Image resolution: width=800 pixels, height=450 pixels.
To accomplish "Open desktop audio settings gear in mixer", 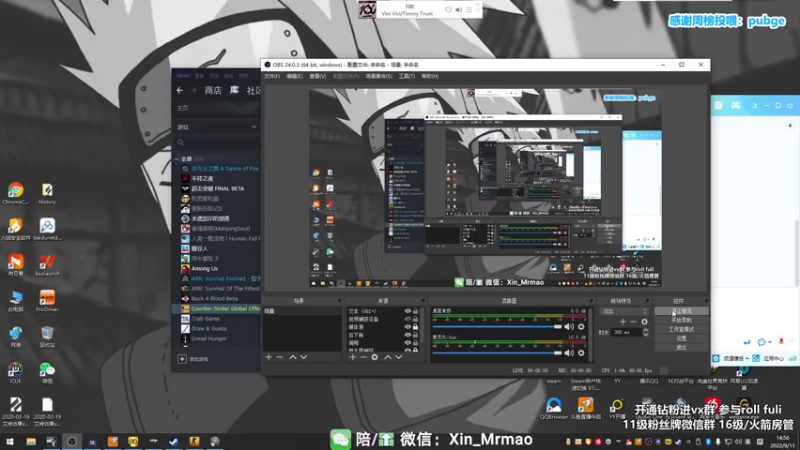I will point(581,327).
